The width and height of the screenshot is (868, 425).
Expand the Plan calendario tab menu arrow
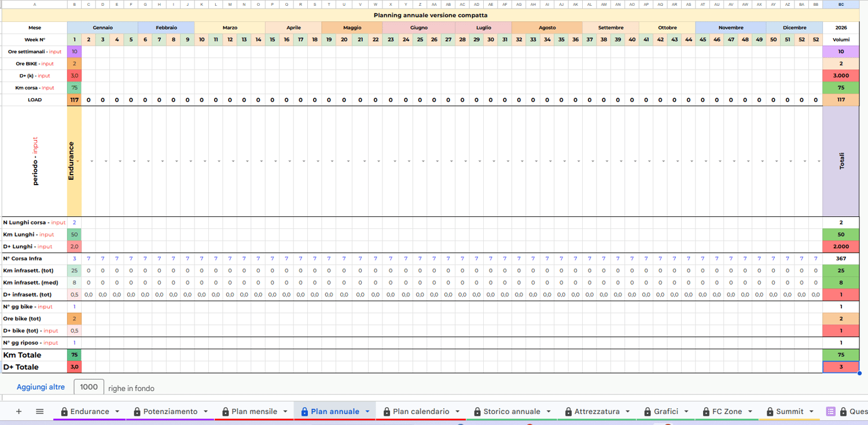tap(458, 412)
